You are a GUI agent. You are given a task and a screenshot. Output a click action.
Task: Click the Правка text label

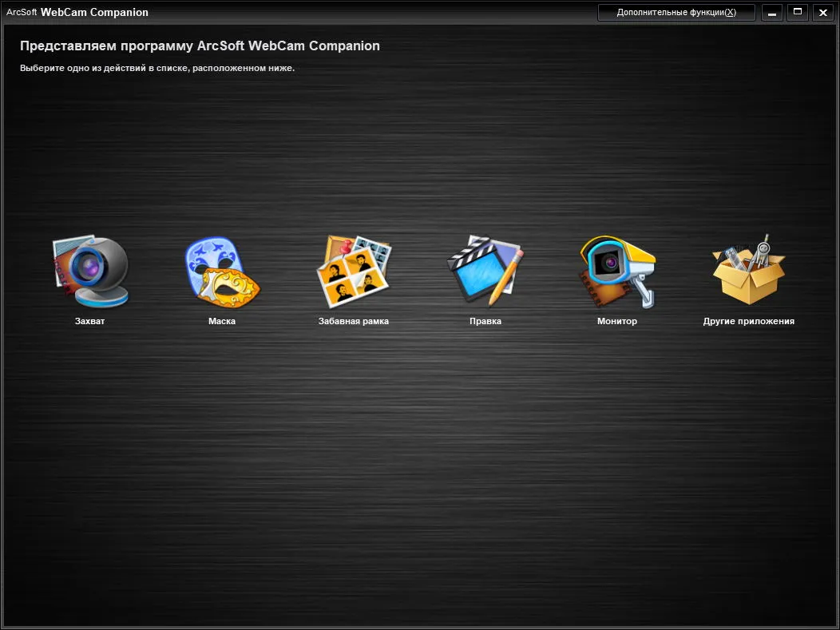[485, 322]
